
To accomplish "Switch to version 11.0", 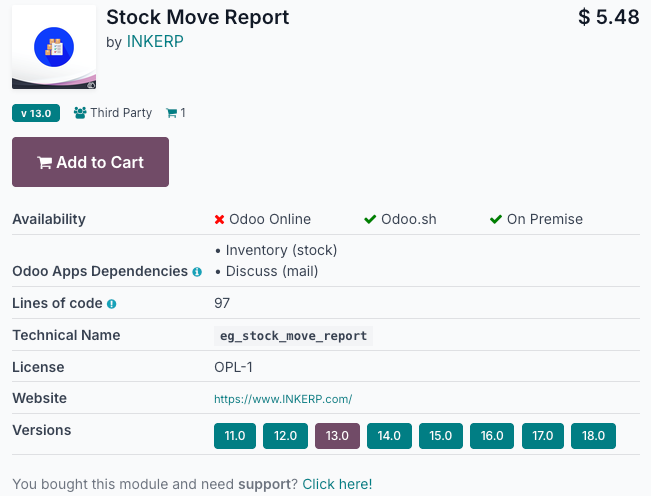I will click(235, 436).
